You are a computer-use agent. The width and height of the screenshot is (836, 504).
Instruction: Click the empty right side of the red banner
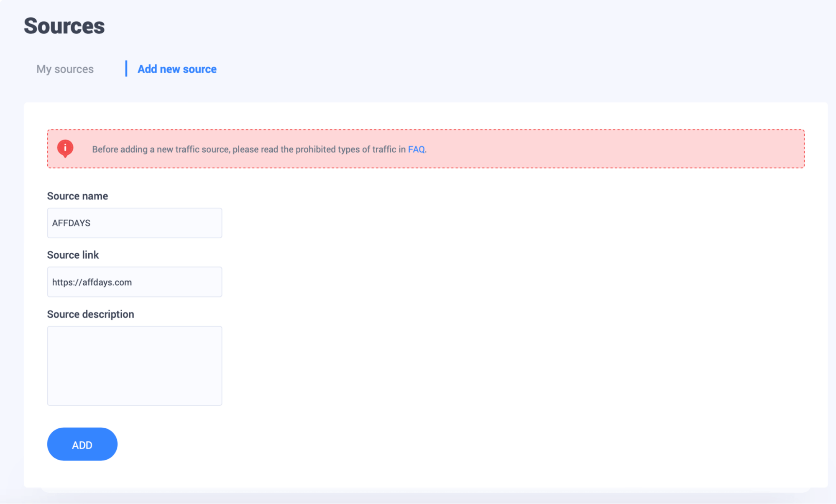point(627,149)
